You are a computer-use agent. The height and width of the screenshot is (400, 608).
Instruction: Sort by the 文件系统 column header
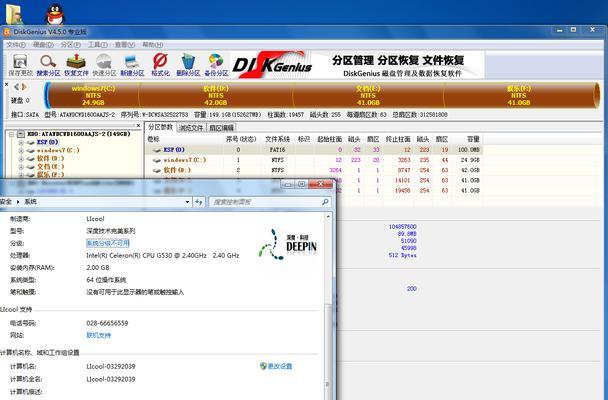278,139
